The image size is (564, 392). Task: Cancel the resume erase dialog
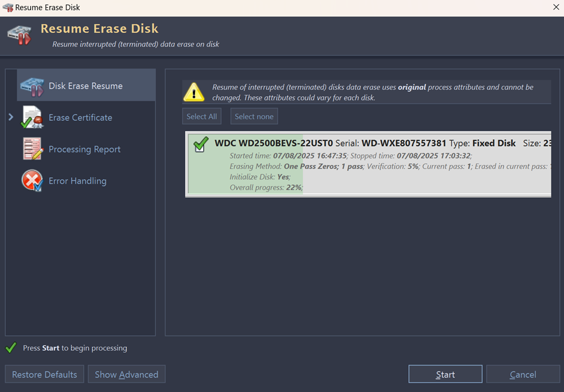click(523, 374)
